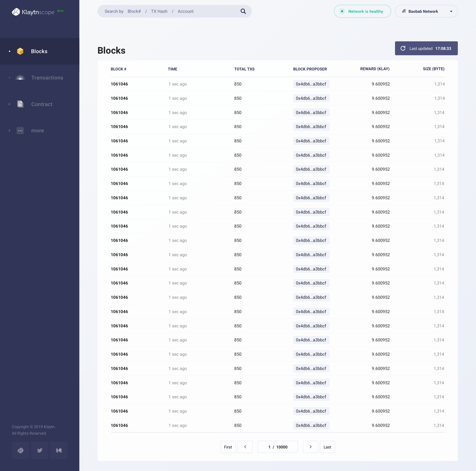Jump to the Last page
The width and height of the screenshot is (476, 471).
[x=327, y=447]
